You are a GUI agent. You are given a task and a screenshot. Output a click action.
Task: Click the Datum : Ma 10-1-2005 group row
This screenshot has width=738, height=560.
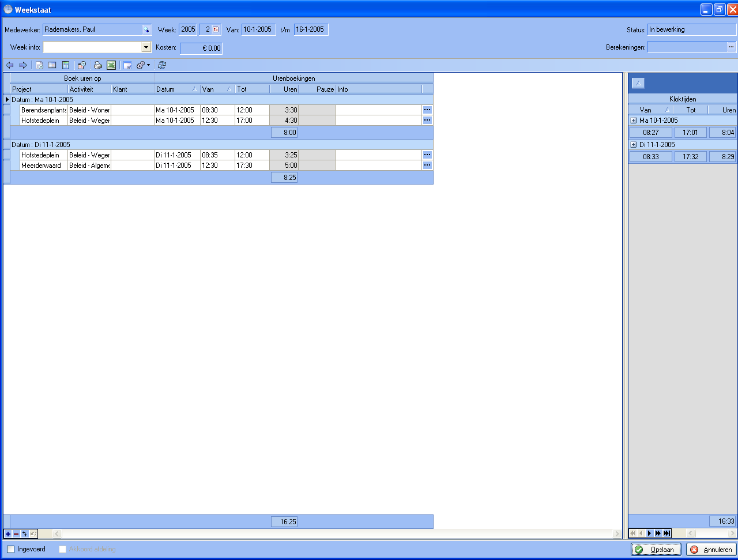coord(221,100)
